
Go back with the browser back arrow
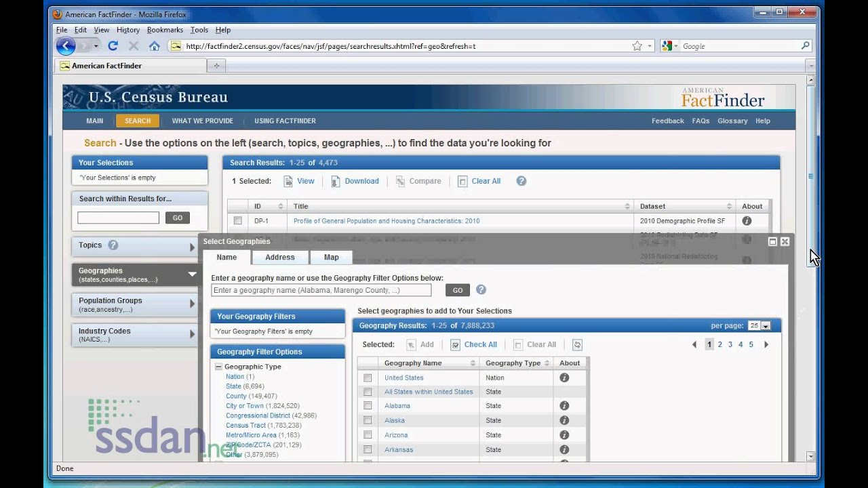coord(66,46)
